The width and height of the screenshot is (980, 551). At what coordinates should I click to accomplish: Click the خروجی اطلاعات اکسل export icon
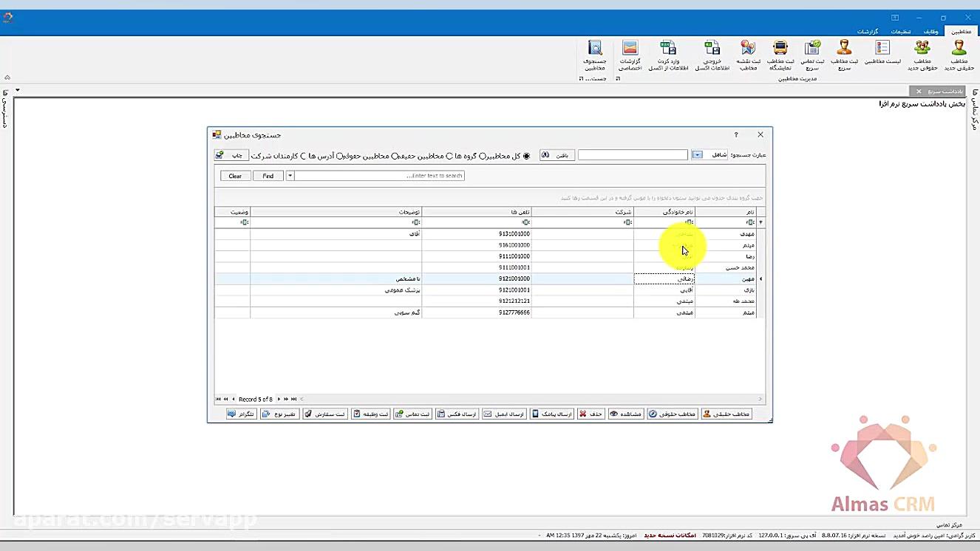[712, 55]
